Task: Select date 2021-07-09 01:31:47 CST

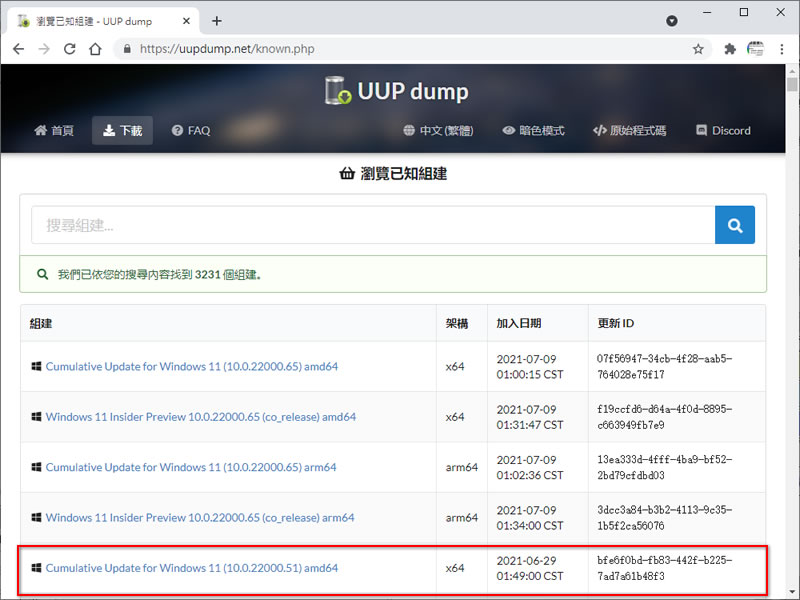Action: [x=530, y=417]
